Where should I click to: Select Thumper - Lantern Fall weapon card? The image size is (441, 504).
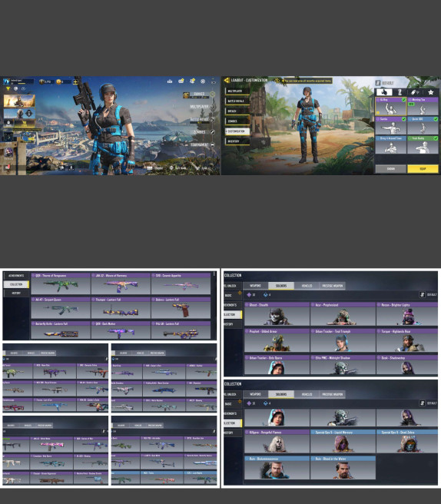coord(121,307)
